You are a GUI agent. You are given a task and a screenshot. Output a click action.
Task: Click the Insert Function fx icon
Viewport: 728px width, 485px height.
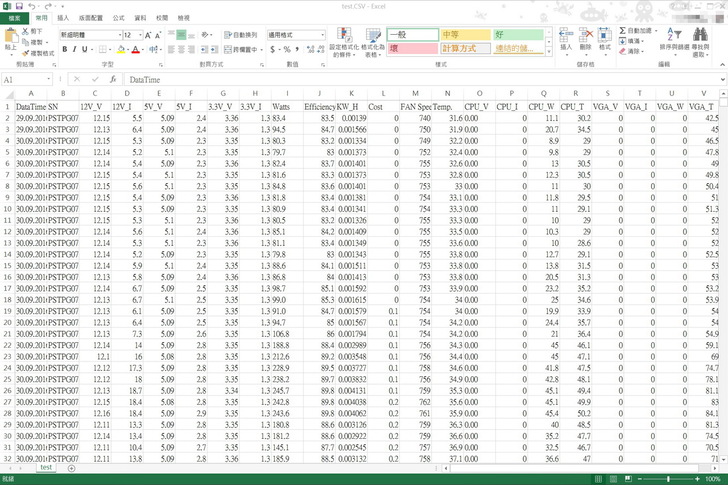click(x=112, y=79)
